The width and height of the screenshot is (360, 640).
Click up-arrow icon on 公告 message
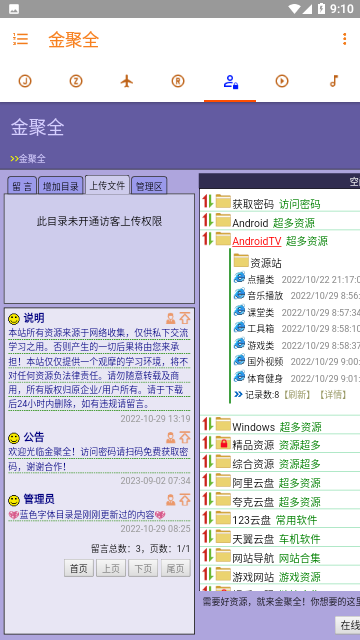pyautogui.click(x=185, y=437)
